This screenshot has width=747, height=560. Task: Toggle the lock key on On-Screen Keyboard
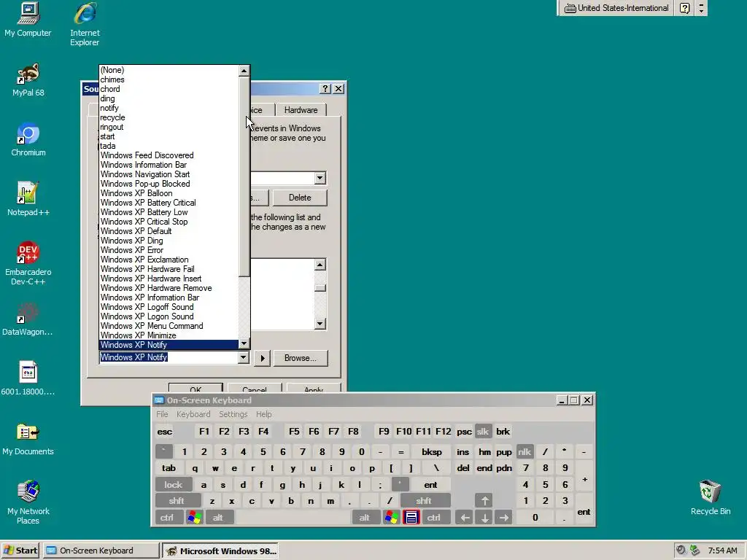pos(174,484)
